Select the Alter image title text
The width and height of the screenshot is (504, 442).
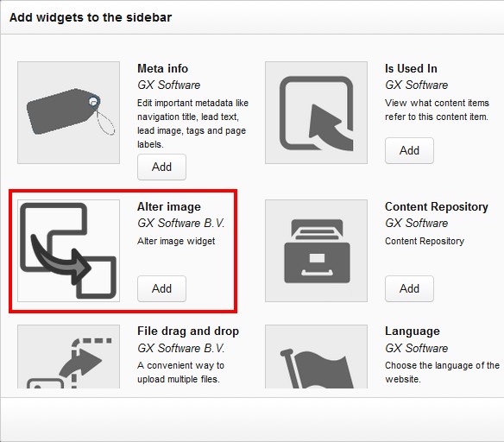[169, 206]
